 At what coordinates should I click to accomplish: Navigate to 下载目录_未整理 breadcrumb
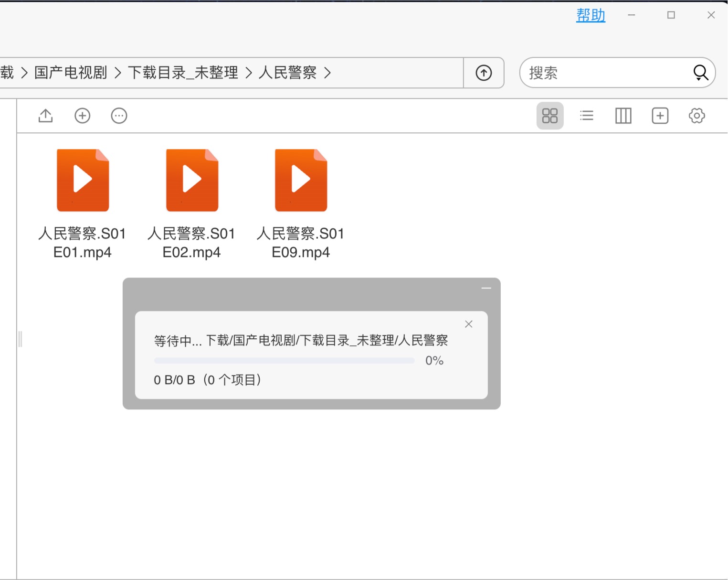coord(183,73)
